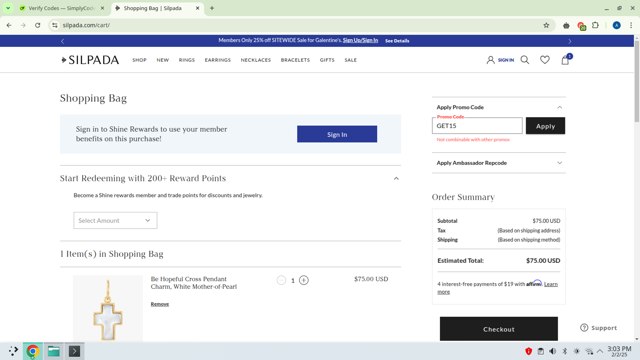
Task: Open the NECKLACES menu
Action: point(256,60)
